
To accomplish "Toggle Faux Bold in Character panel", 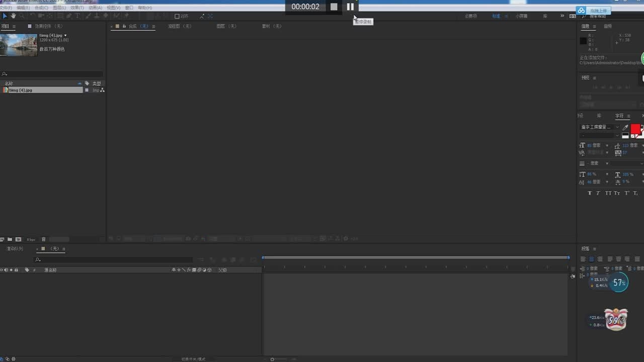I will point(590,193).
